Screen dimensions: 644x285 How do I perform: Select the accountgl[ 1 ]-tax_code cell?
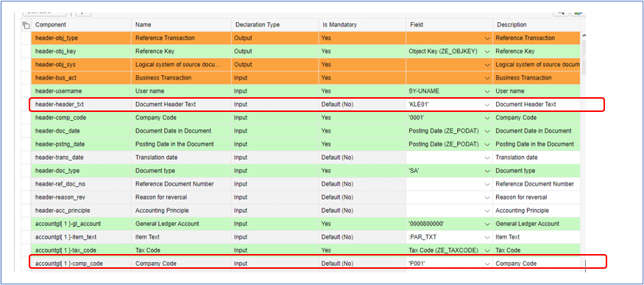pos(81,250)
